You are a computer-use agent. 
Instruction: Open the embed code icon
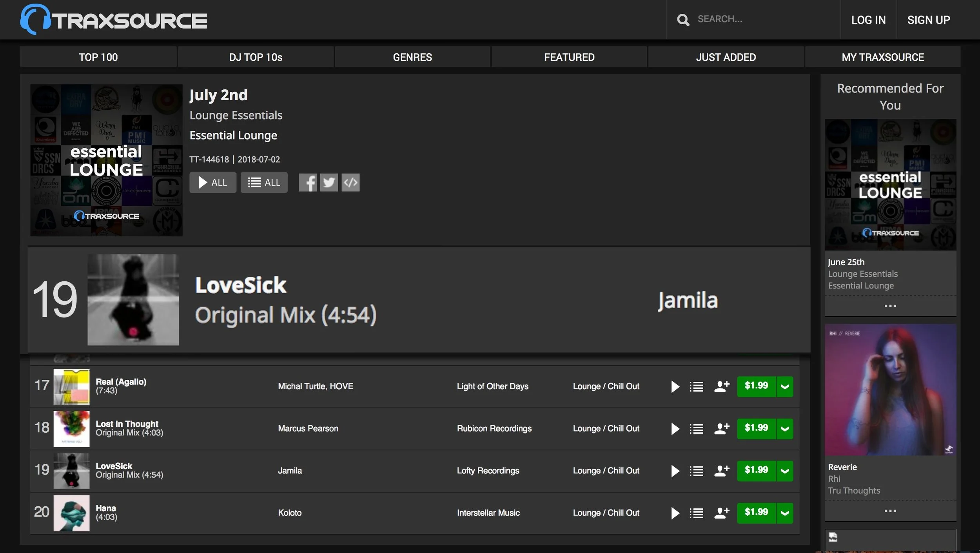[x=350, y=183]
